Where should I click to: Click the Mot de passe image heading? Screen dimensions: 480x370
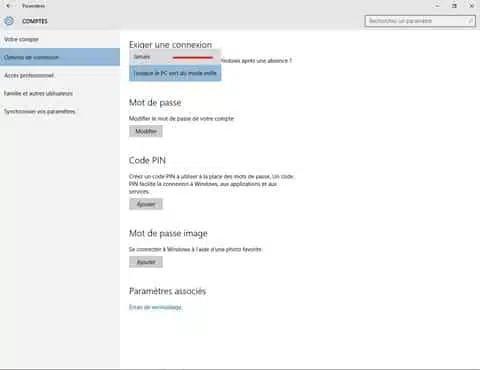pos(168,233)
